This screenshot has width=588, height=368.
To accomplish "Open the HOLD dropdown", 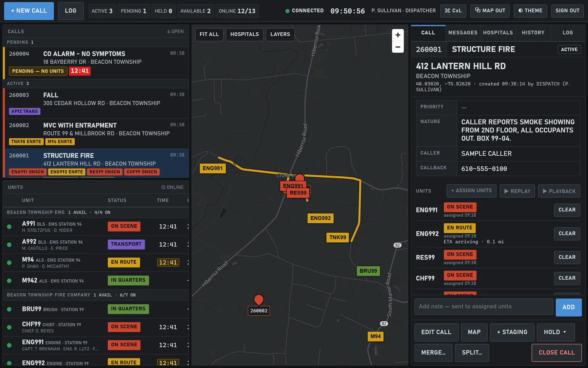I will tap(555, 332).
